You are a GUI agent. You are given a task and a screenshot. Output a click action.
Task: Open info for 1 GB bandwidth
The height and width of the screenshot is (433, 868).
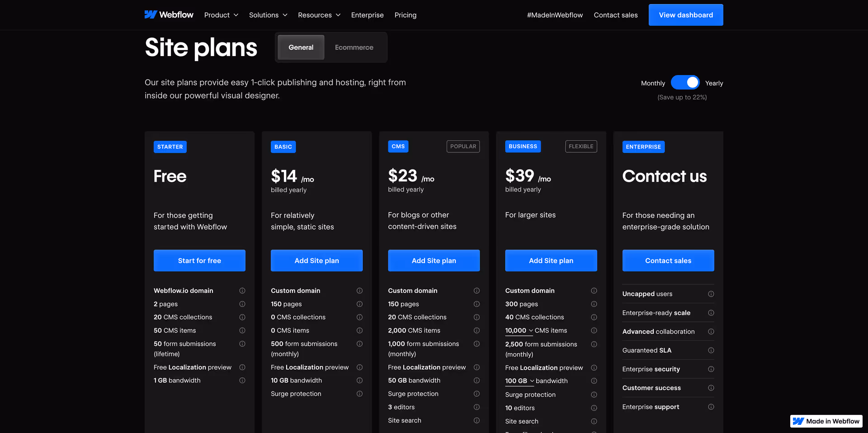point(242,381)
